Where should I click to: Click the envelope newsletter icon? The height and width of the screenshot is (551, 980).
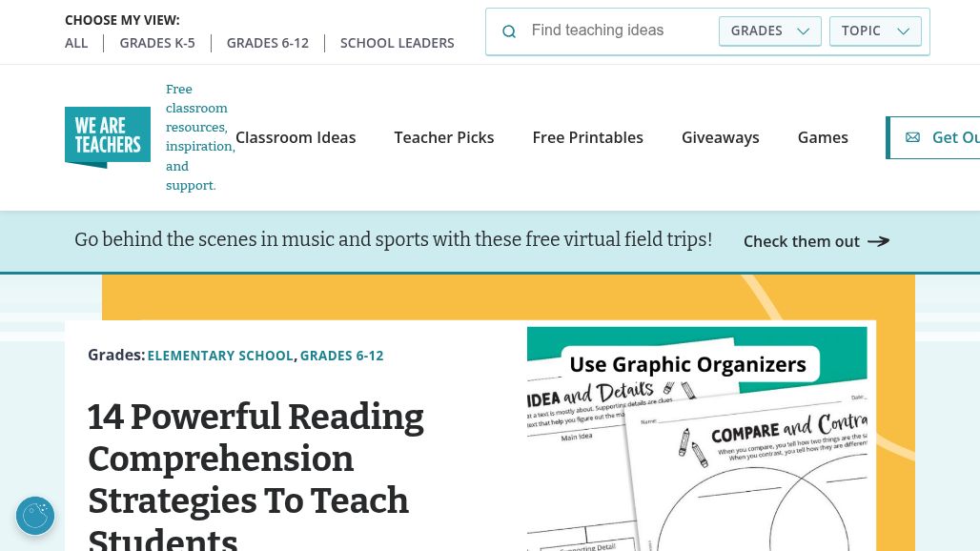pyautogui.click(x=912, y=137)
